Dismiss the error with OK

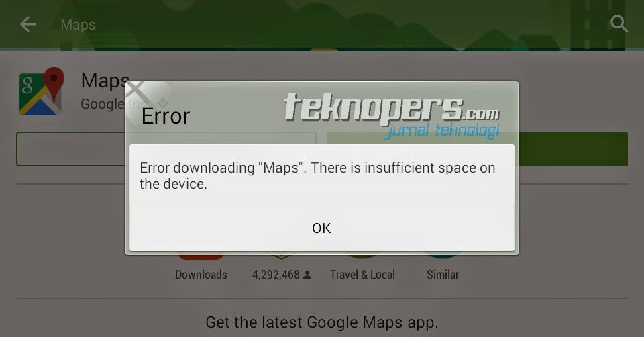pos(321,228)
